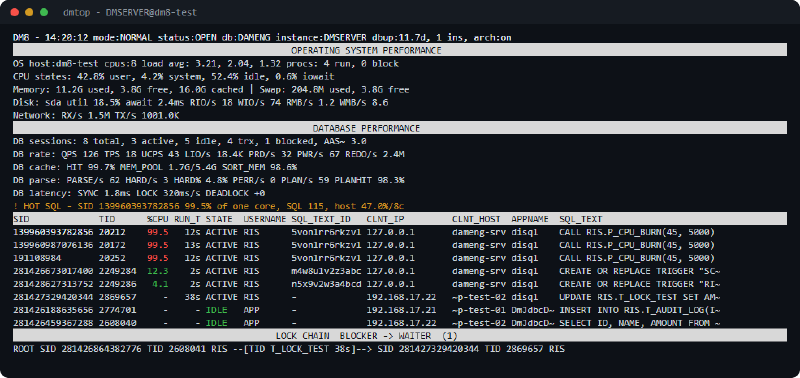Select SID 281428627313752 in the session table
This screenshot has height=378, width=800.
[54, 284]
